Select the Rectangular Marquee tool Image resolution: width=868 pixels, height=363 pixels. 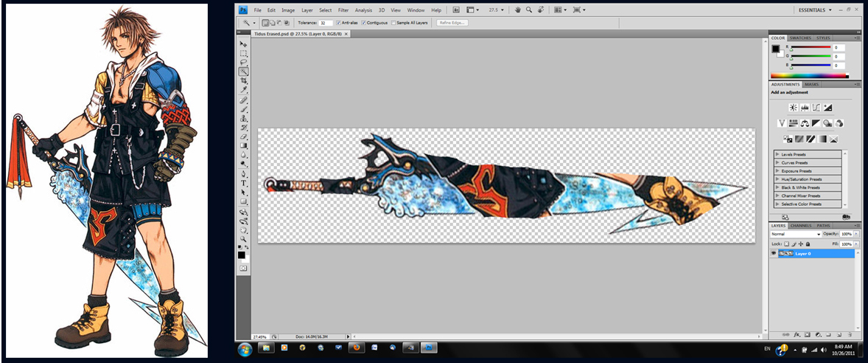click(x=244, y=54)
